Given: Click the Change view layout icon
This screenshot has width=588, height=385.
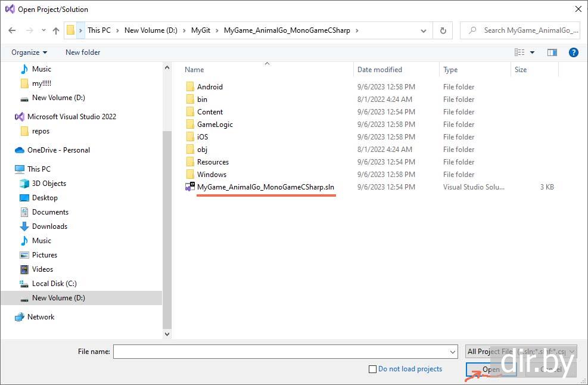Looking at the screenshot, I should click(519, 52).
